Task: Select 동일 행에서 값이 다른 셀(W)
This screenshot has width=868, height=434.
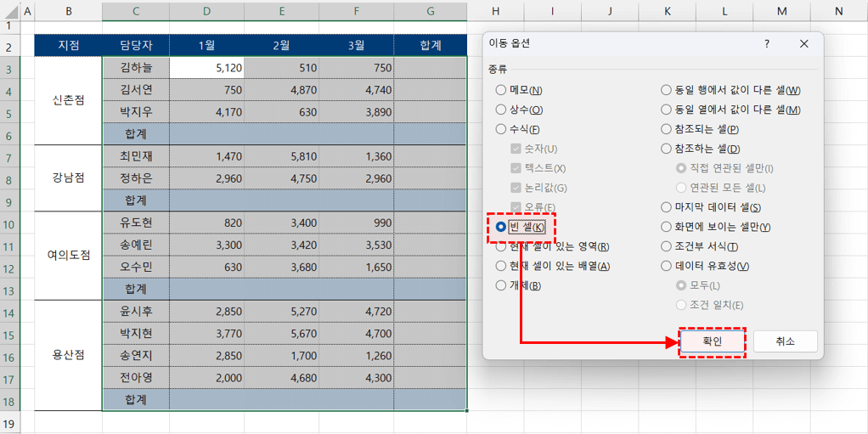Action: [x=730, y=90]
